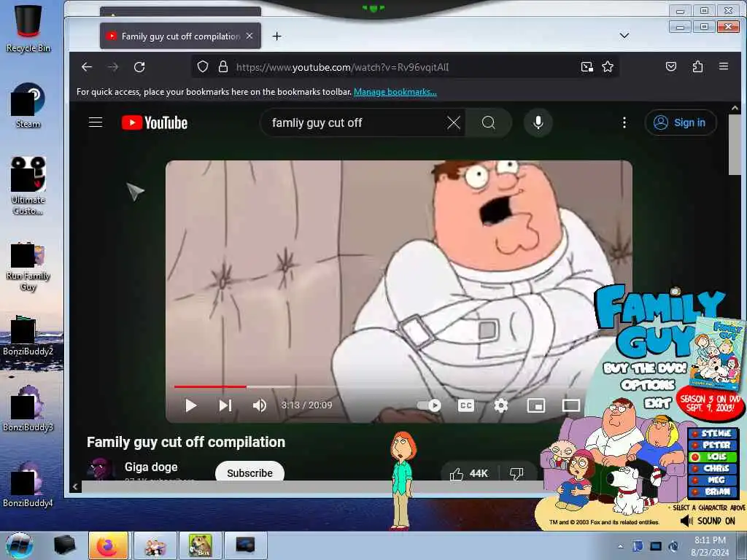Click the horizontal scrollbar left arrow

75,486
